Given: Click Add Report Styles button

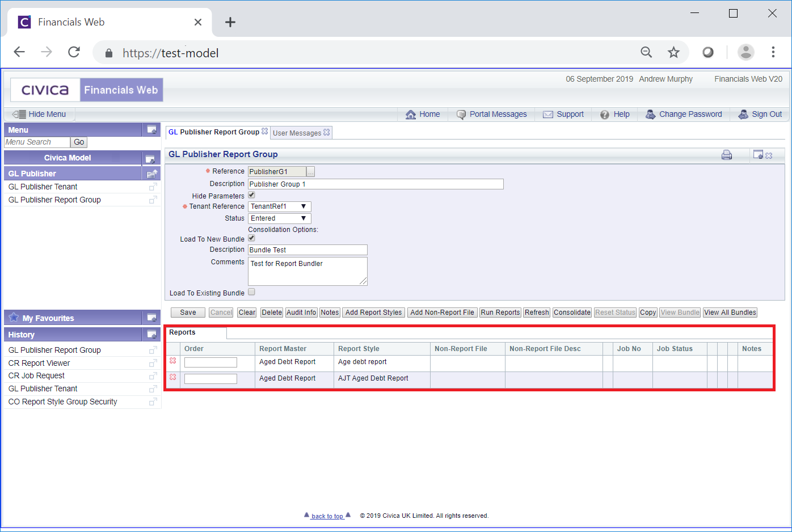Looking at the screenshot, I should [373, 313].
